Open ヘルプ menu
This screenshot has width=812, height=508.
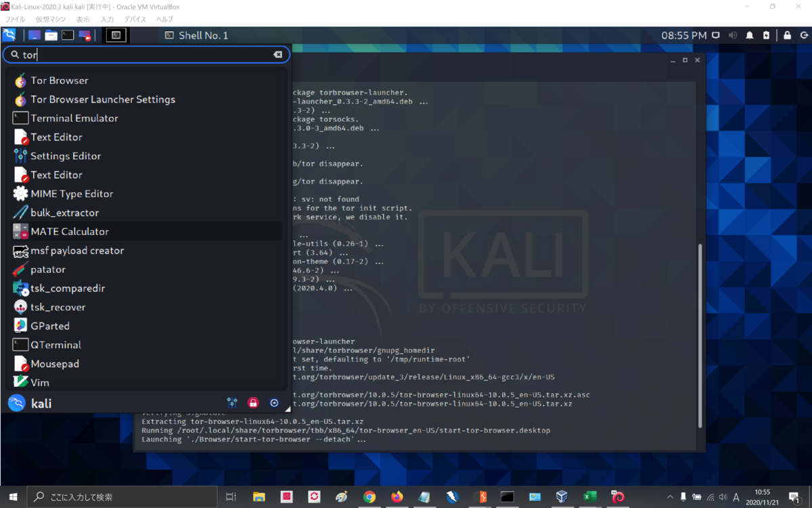click(x=164, y=20)
